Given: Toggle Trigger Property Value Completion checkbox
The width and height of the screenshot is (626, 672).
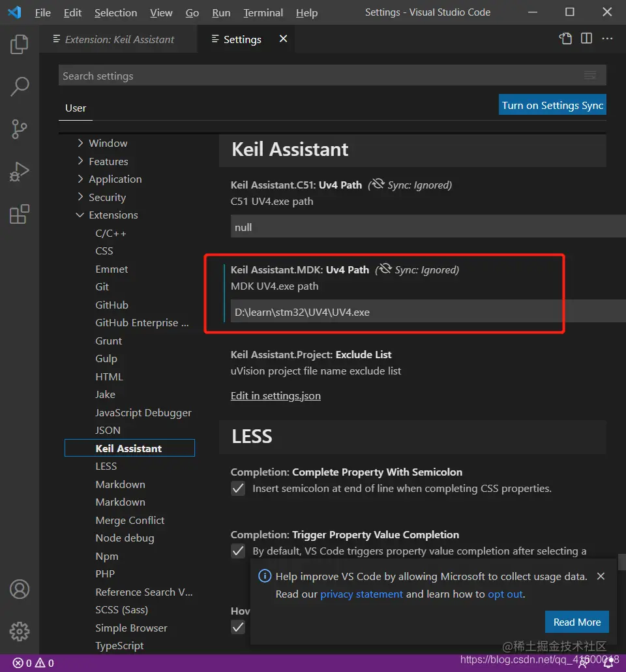Looking at the screenshot, I should (x=238, y=551).
